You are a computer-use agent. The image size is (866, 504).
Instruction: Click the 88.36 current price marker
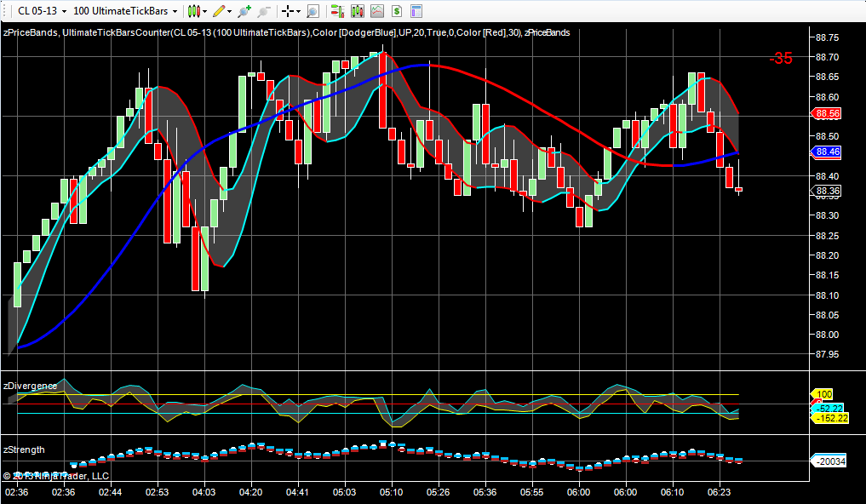pos(826,192)
